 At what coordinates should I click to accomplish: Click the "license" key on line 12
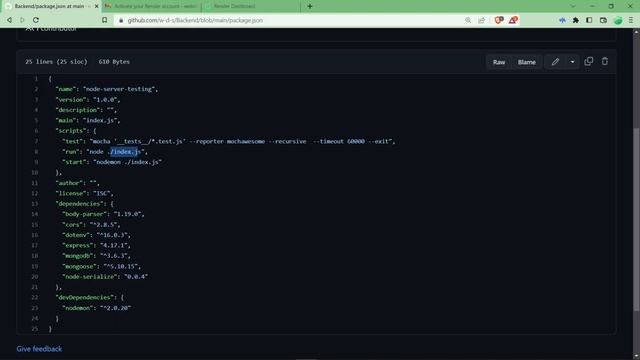tap(71, 193)
